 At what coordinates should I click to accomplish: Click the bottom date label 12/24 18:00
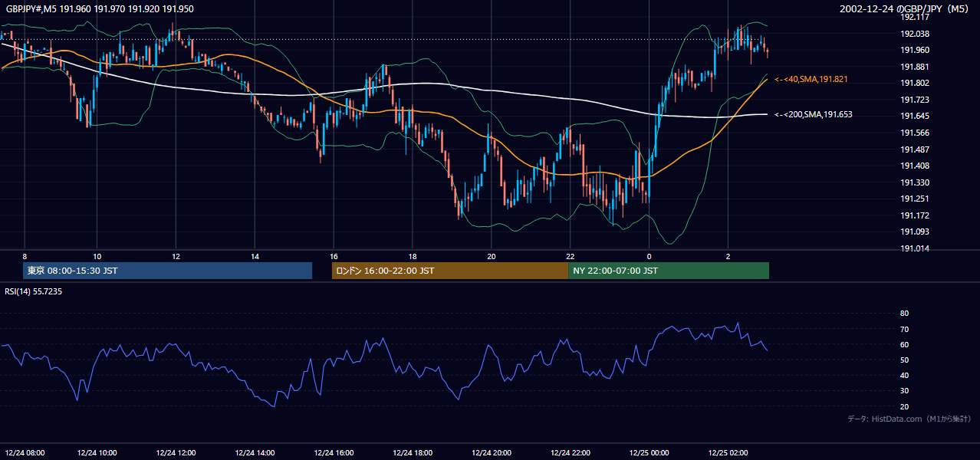click(413, 453)
